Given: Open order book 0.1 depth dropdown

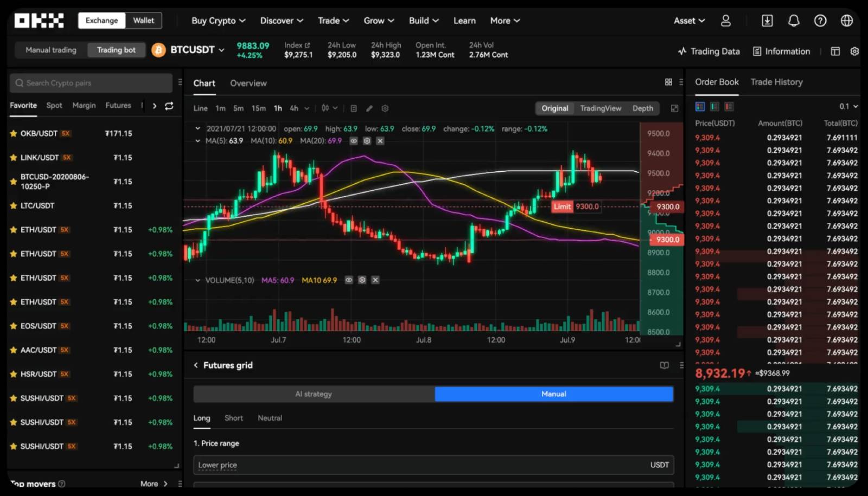Looking at the screenshot, I should 849,106.
